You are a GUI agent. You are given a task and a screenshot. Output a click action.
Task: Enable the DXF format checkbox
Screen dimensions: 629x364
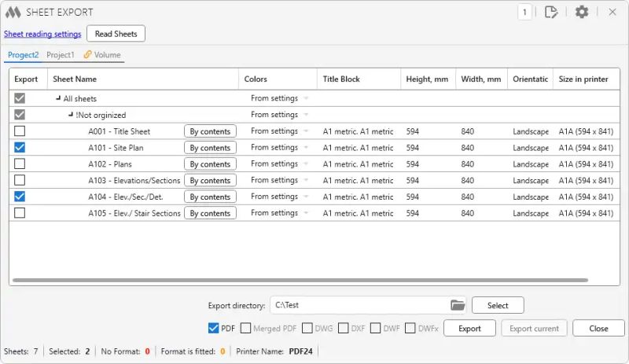click(x=344, y=329)
